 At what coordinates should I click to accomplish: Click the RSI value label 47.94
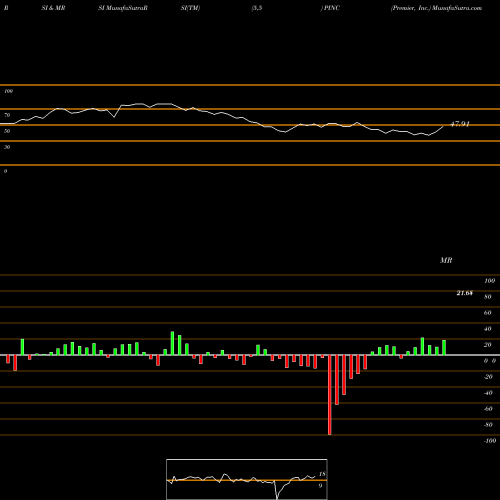(460, 124)
